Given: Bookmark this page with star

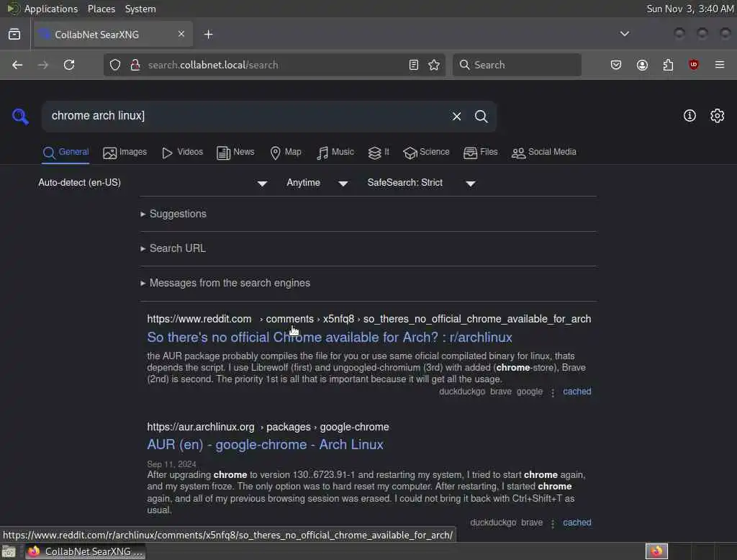Looking at the screenshot, I should (x=434, y=65).
